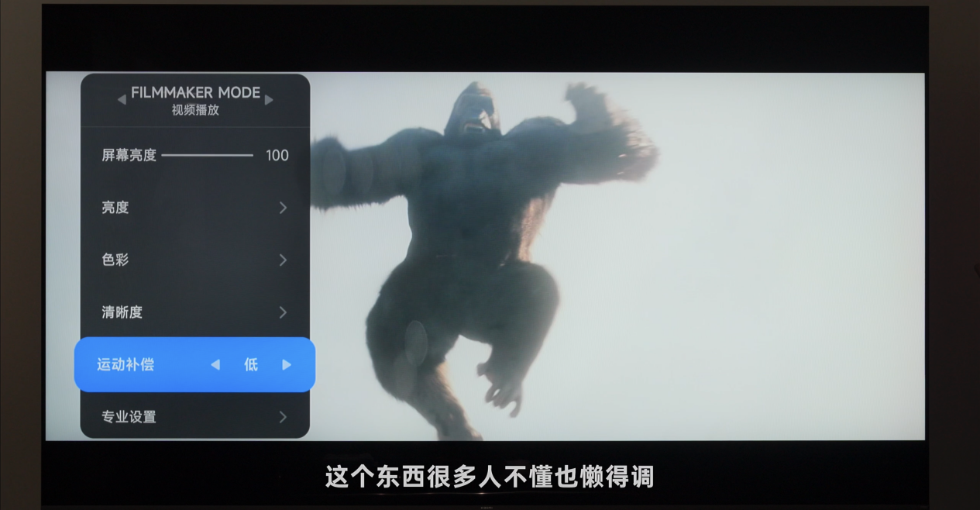Screen dimensions: 980x510
Task: Select the 运动补偿 highlighted row label
Action: [x=126, y=364]
